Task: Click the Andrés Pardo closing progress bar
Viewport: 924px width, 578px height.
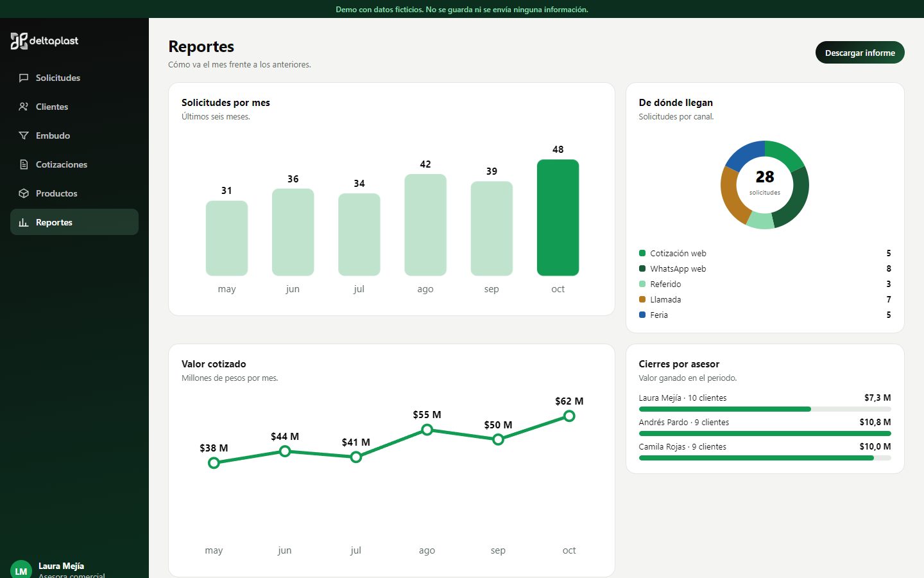Action: pyautogui.click(x=765, y=433)
